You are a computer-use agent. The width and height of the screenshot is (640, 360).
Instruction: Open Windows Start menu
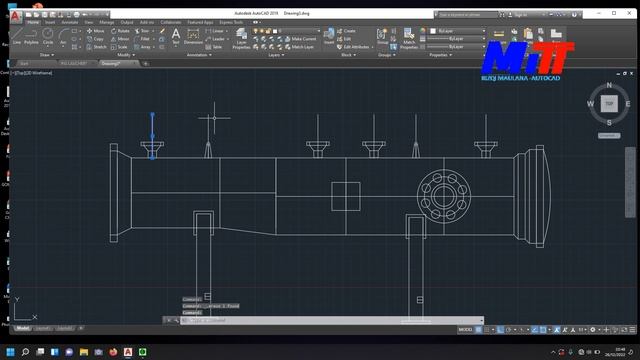(10, 352)
